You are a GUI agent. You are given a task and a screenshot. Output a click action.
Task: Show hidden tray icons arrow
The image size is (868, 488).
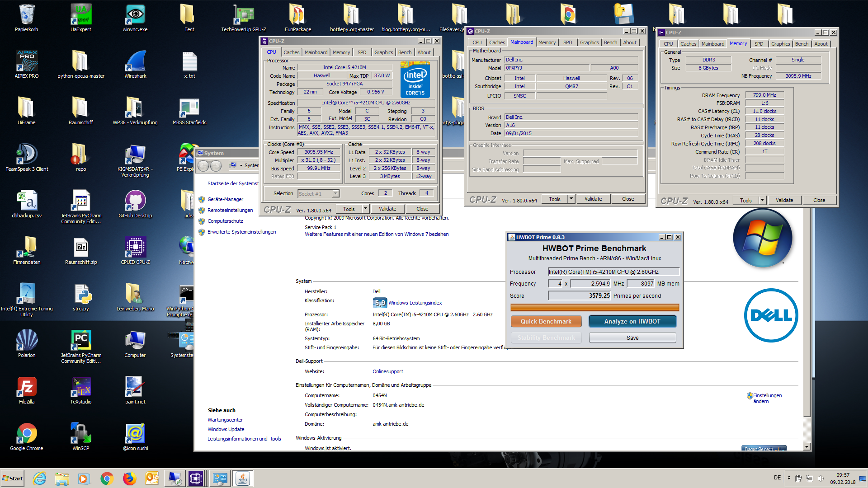pos(789,478)
